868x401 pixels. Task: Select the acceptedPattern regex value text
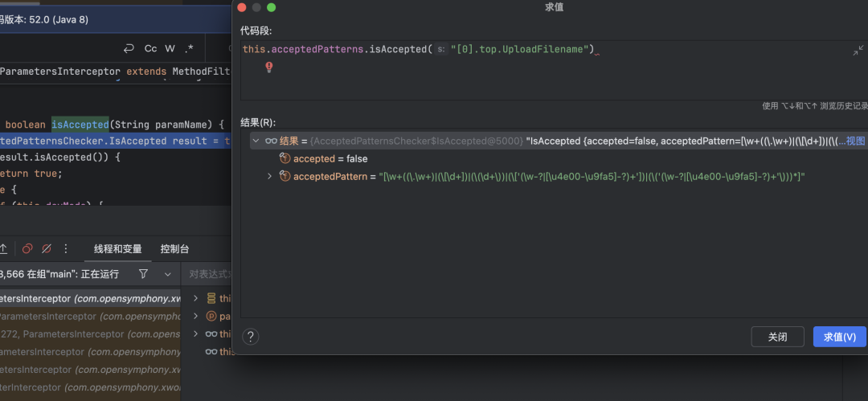pos(592,177)
